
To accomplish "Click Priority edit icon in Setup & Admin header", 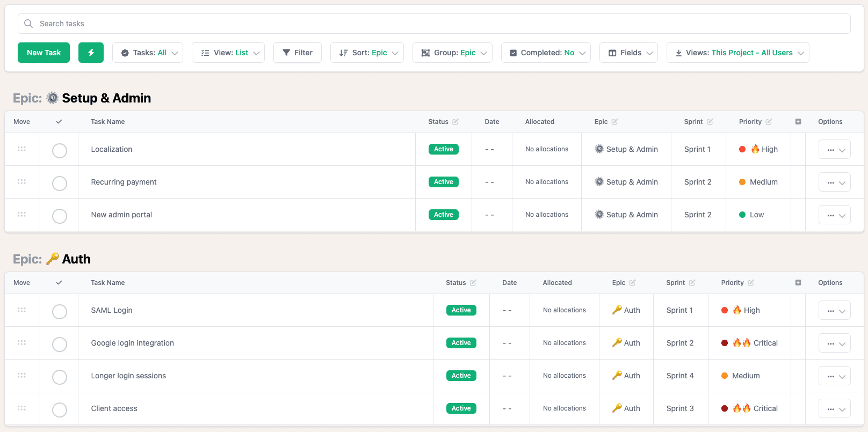I will tap(769, 122).
